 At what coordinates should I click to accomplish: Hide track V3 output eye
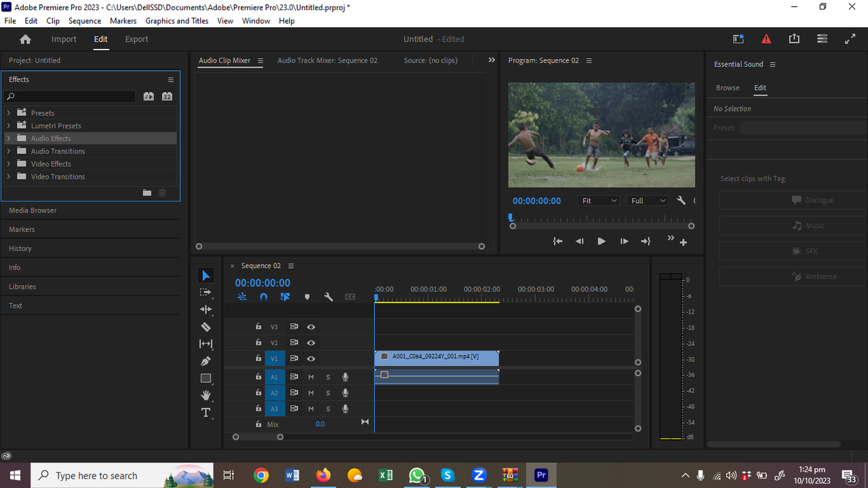311,326
